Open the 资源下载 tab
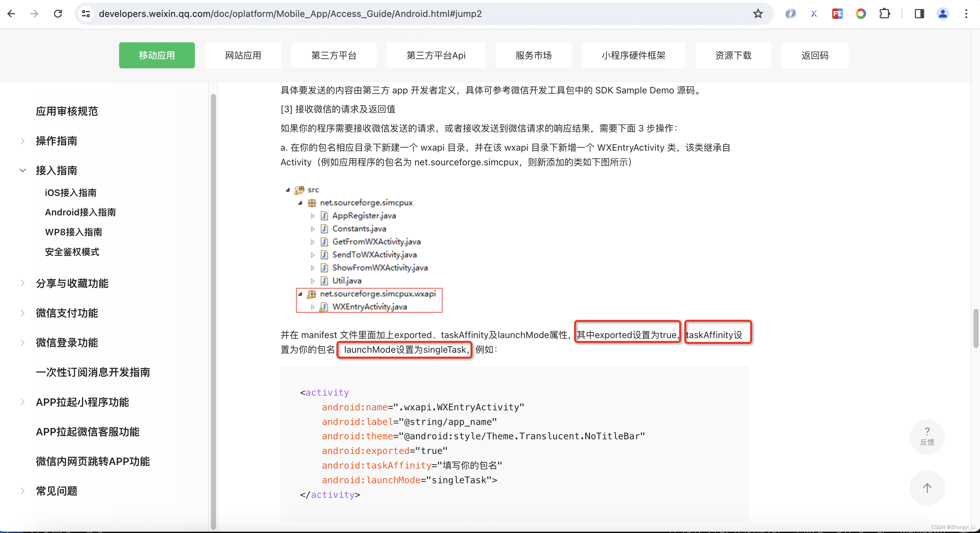This screenshot has width=980, height=533. pyautogui.click(x=733, y=56)
